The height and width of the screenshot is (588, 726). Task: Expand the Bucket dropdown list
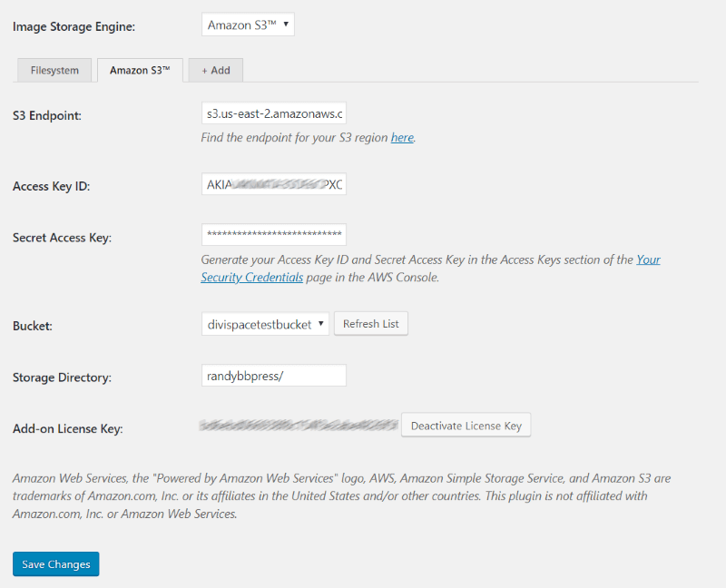point(265,324)
